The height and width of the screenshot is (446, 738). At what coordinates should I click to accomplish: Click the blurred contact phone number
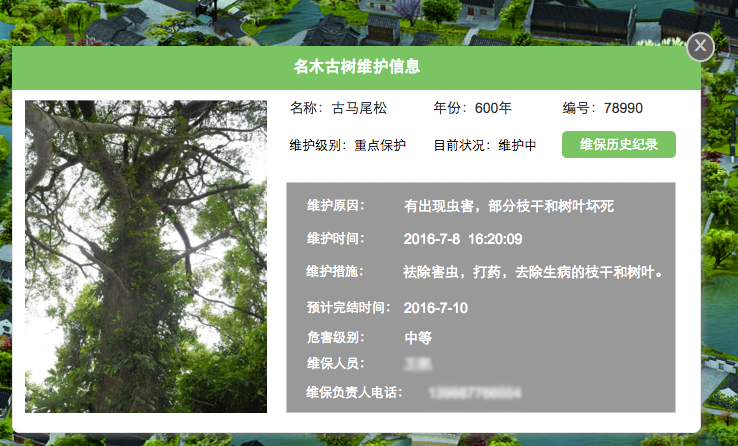474,393
